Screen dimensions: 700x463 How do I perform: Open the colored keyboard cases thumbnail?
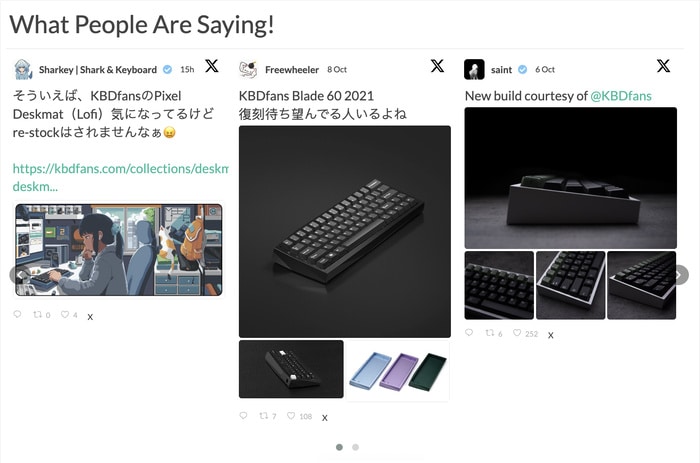tap(398, 370)
